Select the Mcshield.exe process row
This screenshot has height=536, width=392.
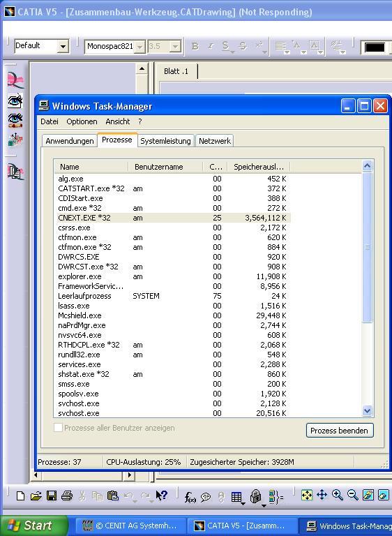click(173, 315)
